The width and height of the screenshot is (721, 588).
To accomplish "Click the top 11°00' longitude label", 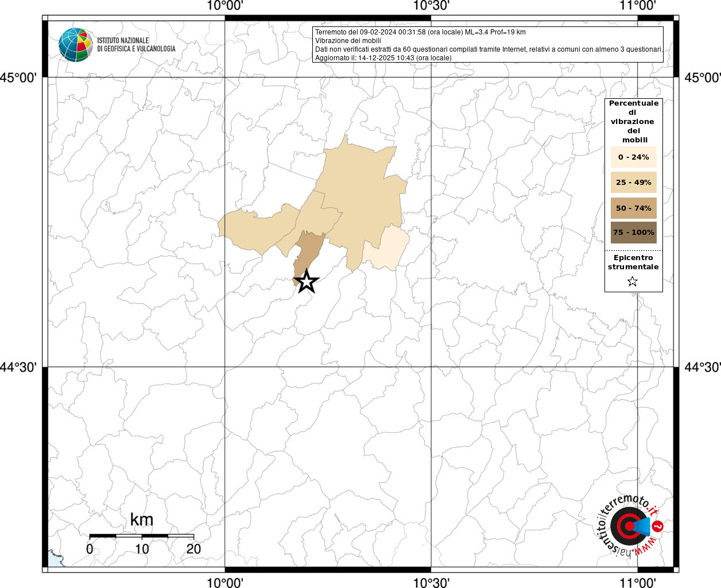I will pyautogui.click(x=638, y=6).
